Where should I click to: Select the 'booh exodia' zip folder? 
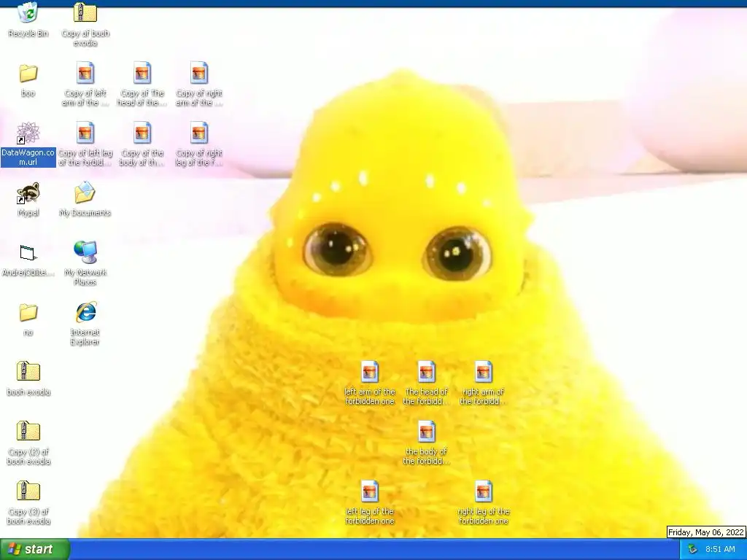28,372
